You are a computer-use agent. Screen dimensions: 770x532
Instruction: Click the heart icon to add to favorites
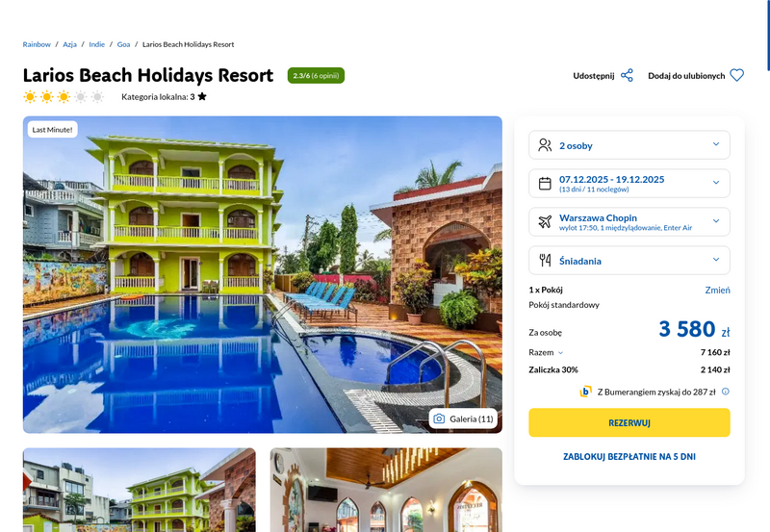[736, 76]
